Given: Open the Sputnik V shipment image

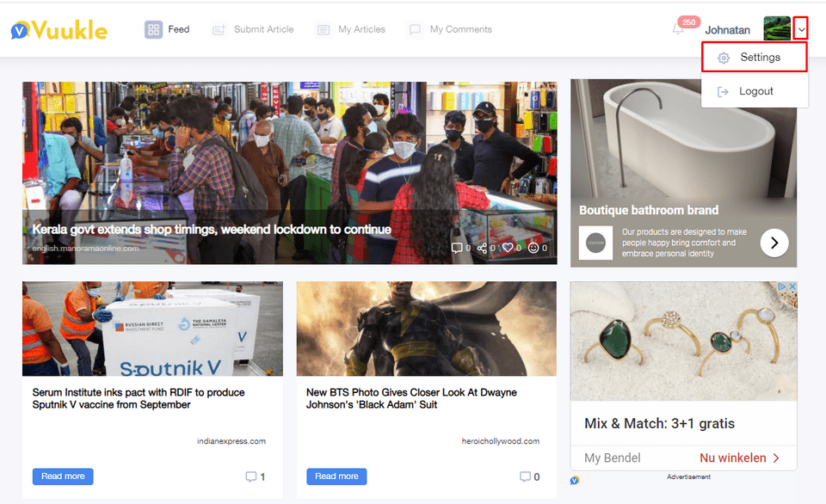Looking at the screenshot, I should (152, 329).
